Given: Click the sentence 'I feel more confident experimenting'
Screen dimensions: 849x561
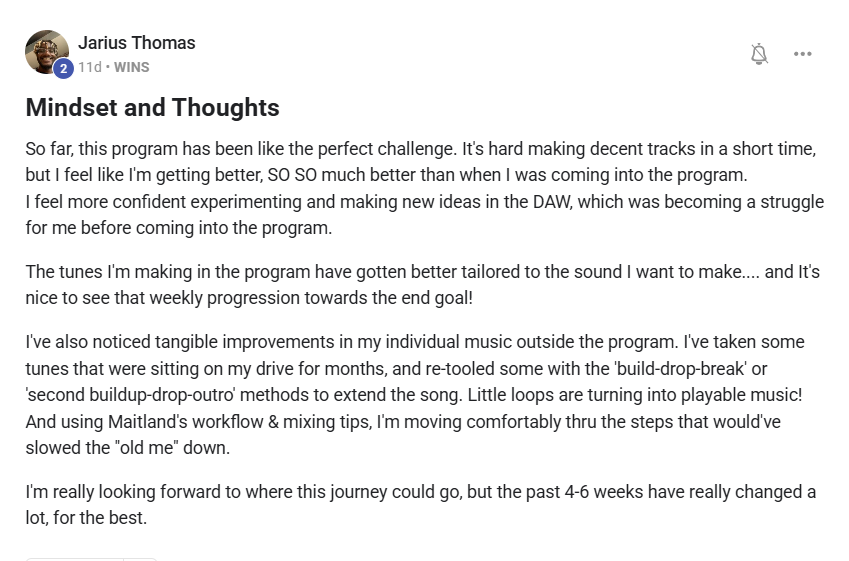Looking at the screenshot, I should pyautogui.click(x=424, y=215).
